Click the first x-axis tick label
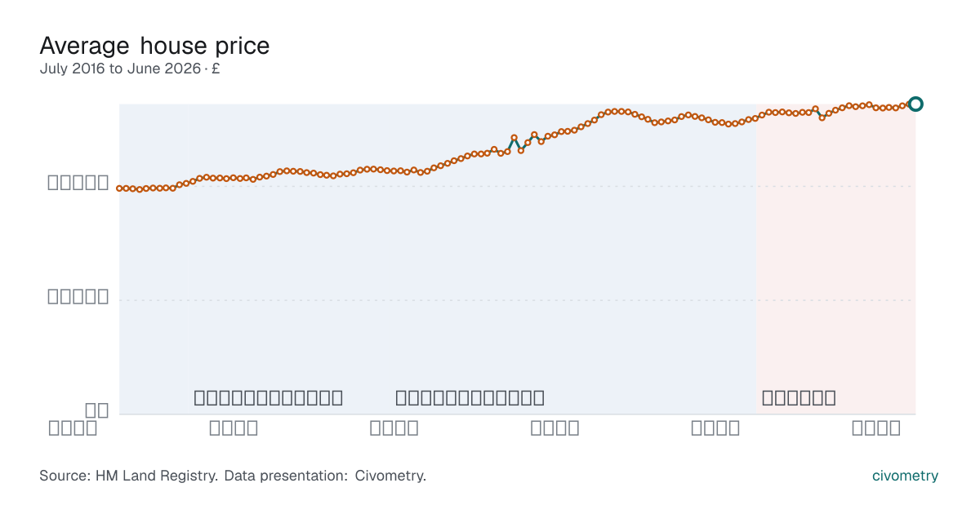Image resolution: width=980 pixels, height=514 pixels. (73, 428)
